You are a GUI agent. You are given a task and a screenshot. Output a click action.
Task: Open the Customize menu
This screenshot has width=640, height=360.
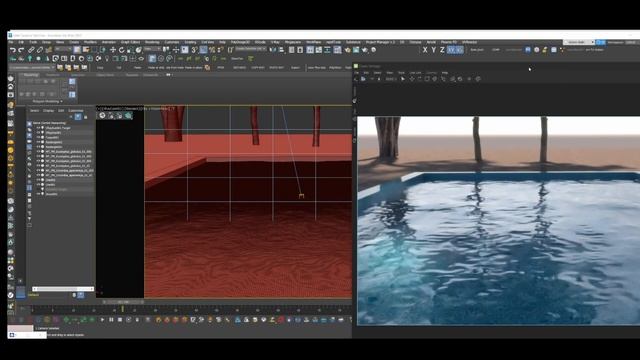click(172, 42)
